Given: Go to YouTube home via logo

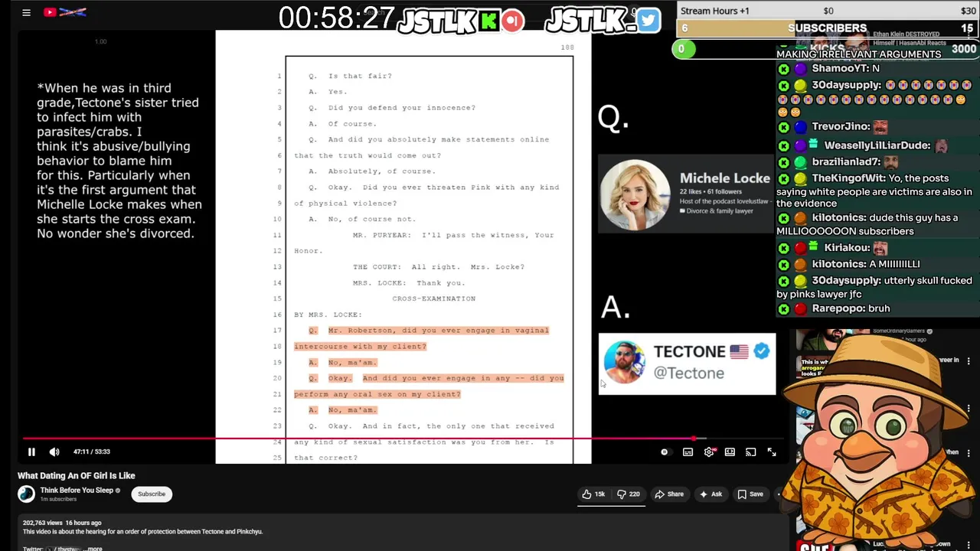Looking at the screenshot, I should [64, 12].
